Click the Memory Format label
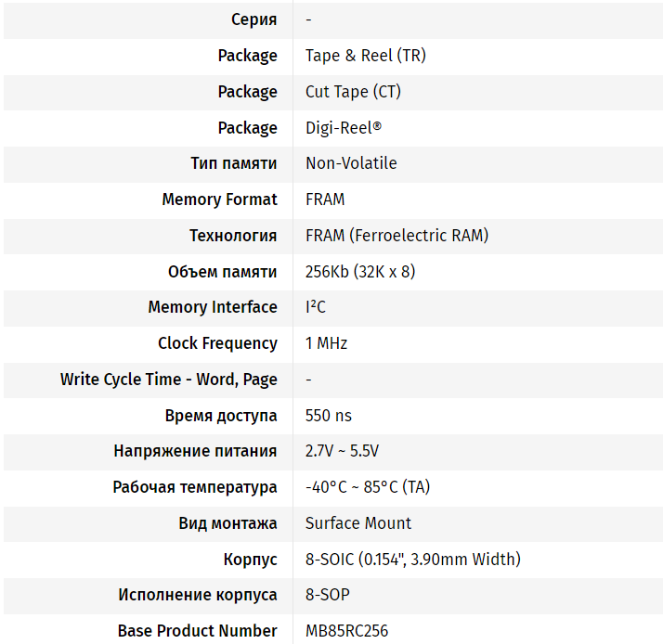This screenshot has width=663, height=644. coord(219,200)
